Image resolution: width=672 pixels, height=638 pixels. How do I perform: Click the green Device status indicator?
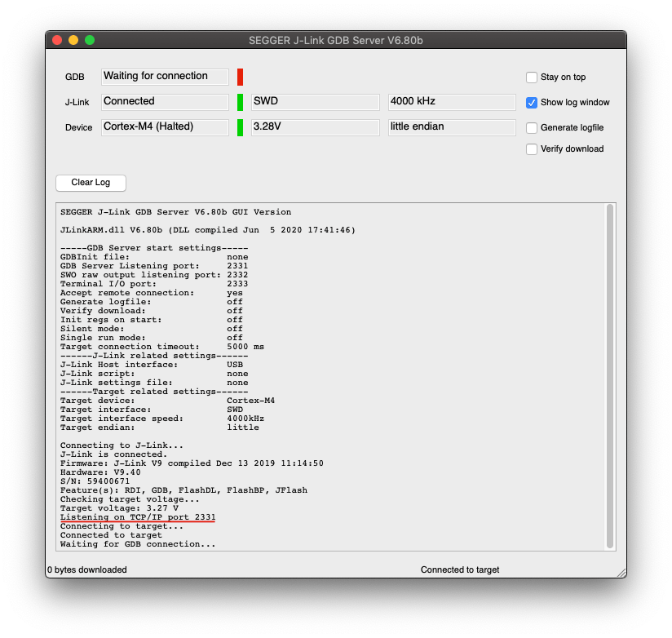[x=240, y=127]
